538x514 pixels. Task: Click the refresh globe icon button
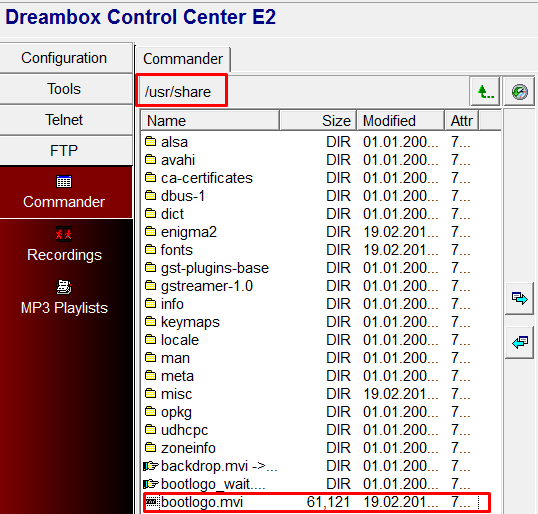pos(519,92)
